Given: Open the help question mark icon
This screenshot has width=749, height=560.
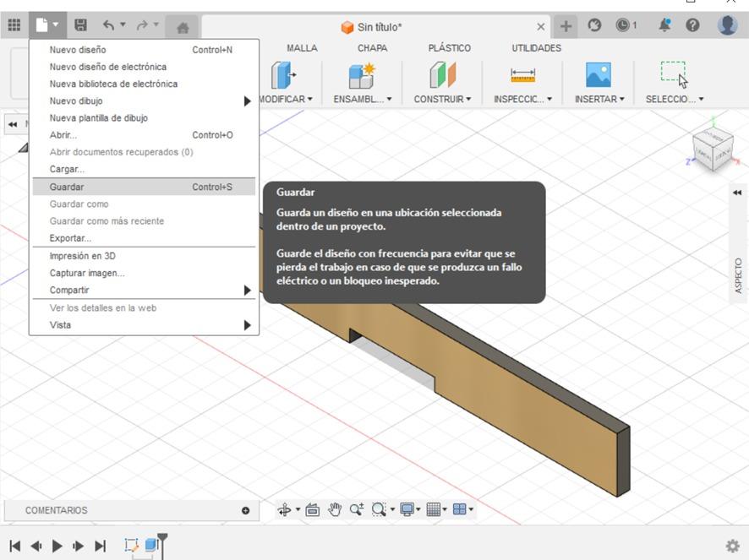Looking at the screenshot, I should pos(692,24).
